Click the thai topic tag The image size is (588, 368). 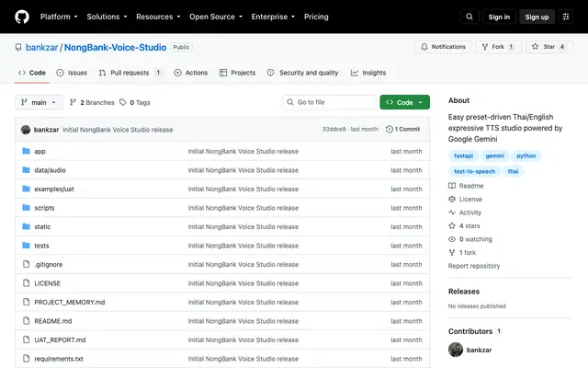point(513,171)
